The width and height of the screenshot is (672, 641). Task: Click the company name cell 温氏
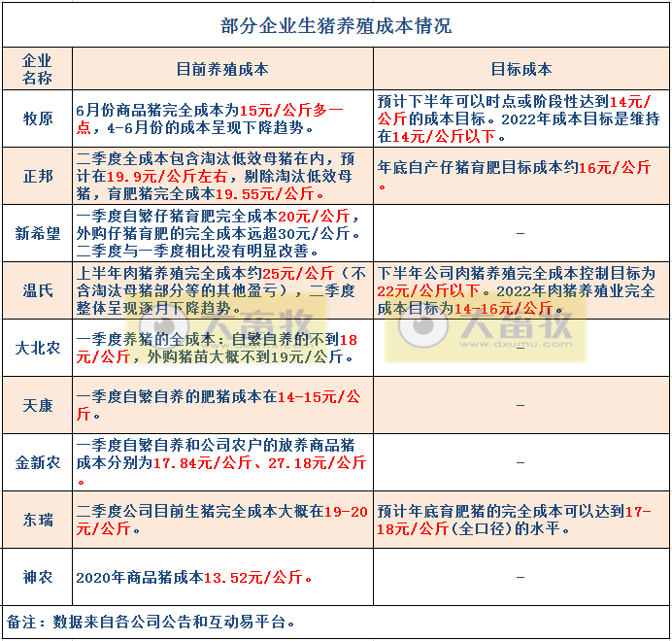point(37,290)
